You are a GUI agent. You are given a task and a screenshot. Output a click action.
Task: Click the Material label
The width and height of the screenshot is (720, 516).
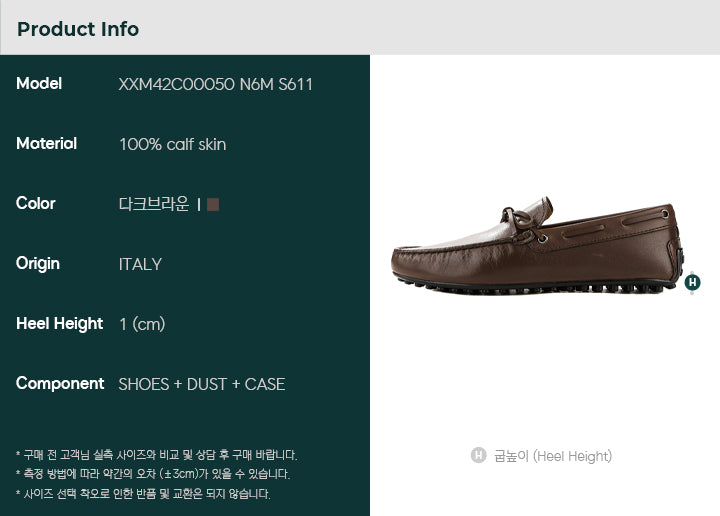[46, 144]
